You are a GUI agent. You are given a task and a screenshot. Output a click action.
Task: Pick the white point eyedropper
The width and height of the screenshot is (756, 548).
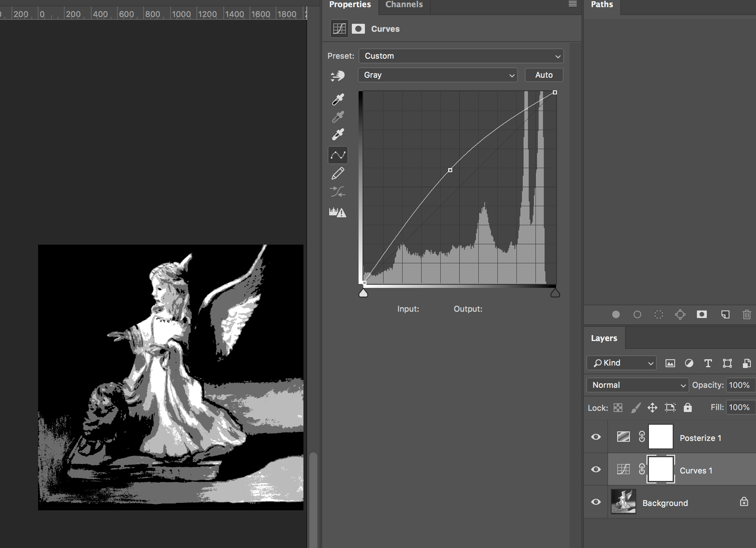click(338, 134)
